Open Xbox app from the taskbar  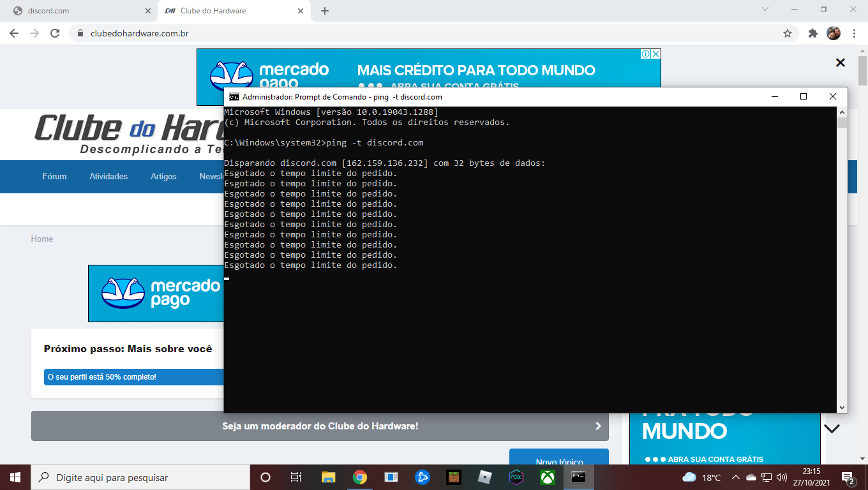click(x=548, y=477)
